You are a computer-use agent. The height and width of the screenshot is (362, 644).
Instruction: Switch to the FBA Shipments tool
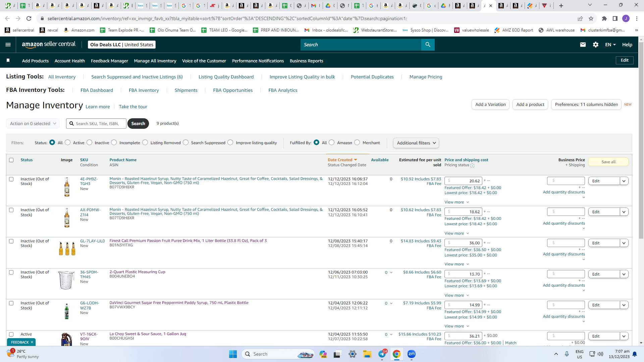coord(186,90)
